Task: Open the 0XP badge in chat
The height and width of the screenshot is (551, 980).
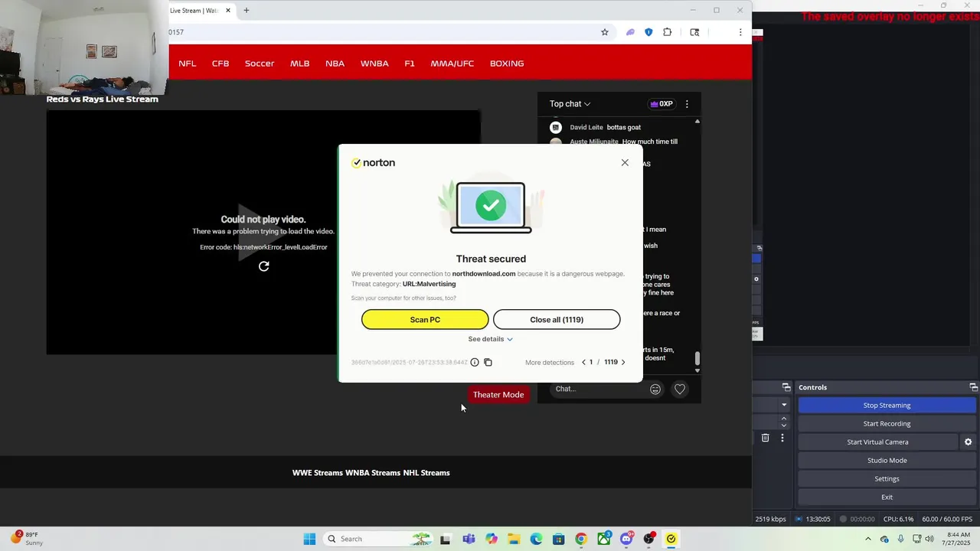Action: 661,104
